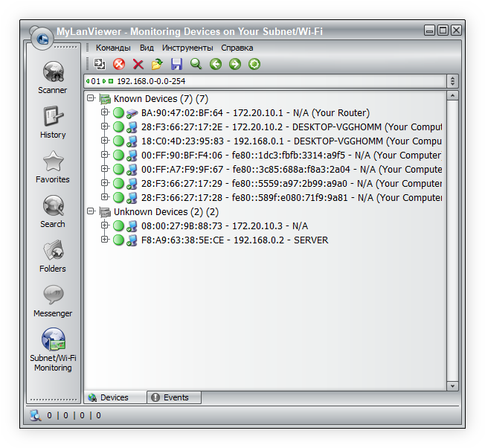Switch to the Devices tab

pos(115,397)
